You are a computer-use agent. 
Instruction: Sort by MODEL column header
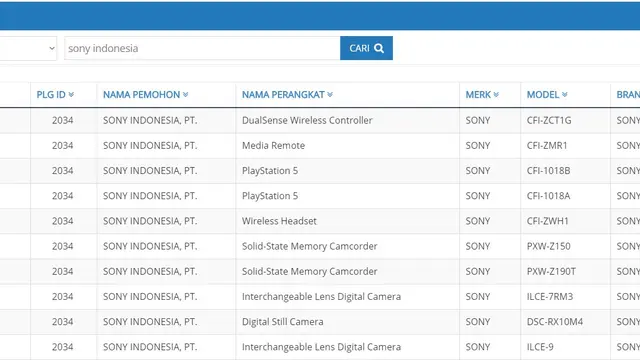[x=547, y=95]
